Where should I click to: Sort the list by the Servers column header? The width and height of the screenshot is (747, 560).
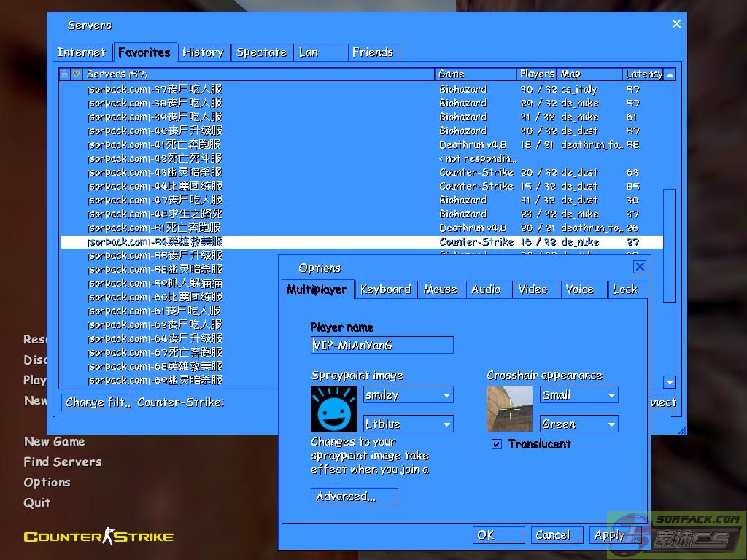[258, 74]
